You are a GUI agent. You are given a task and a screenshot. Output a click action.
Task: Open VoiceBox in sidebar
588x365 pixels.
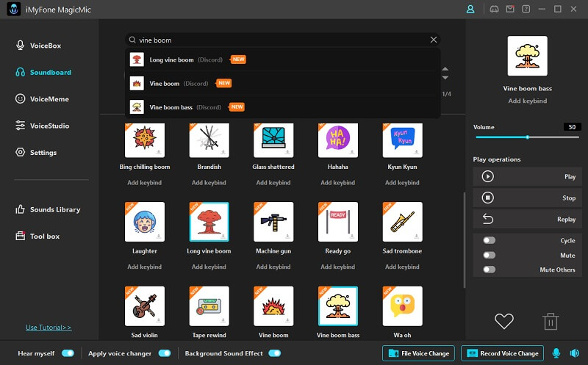(38, 46)
